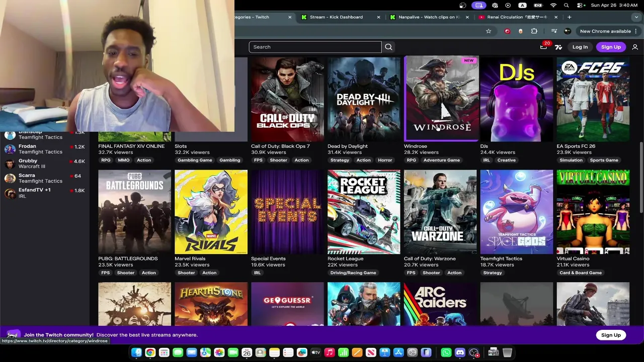Open Grubby's Warcraft III channel in sidebar
Image resolution: width=644 pixels, height=362 pixels.
(45, 163)
